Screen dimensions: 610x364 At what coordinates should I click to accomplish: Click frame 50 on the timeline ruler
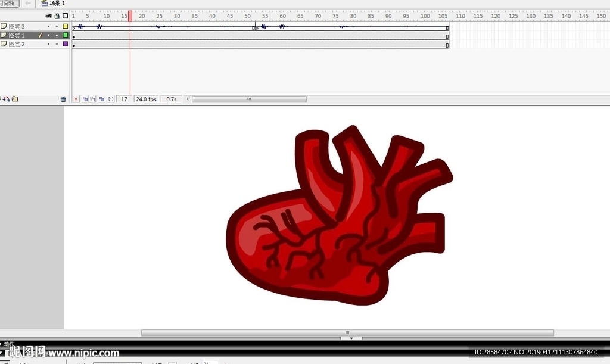[247, 16]
